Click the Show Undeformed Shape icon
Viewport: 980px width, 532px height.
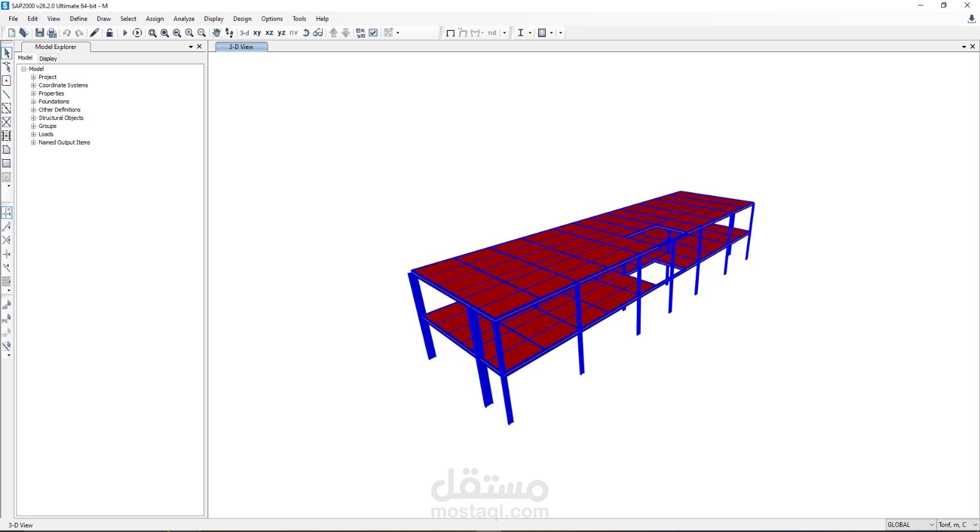tap(450, 33)
